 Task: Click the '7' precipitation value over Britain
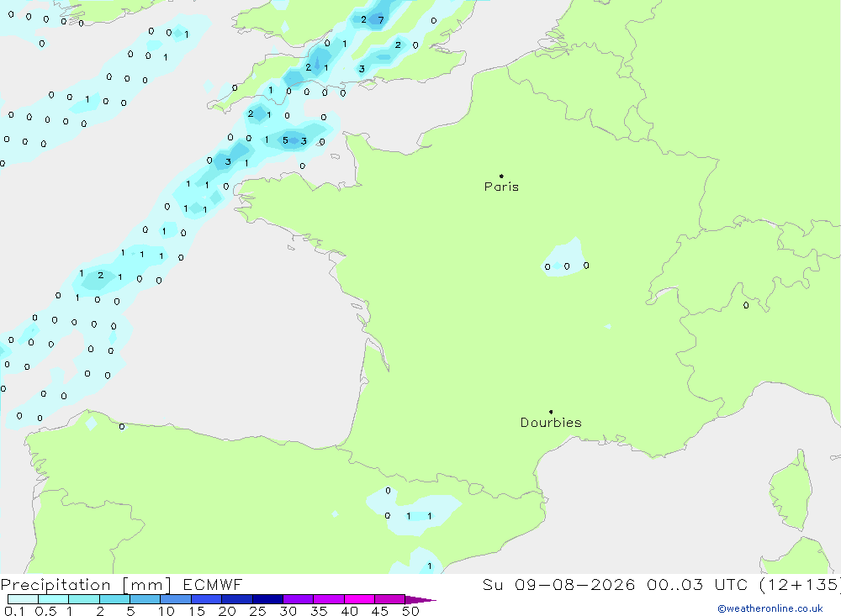(x=381, y=20)
